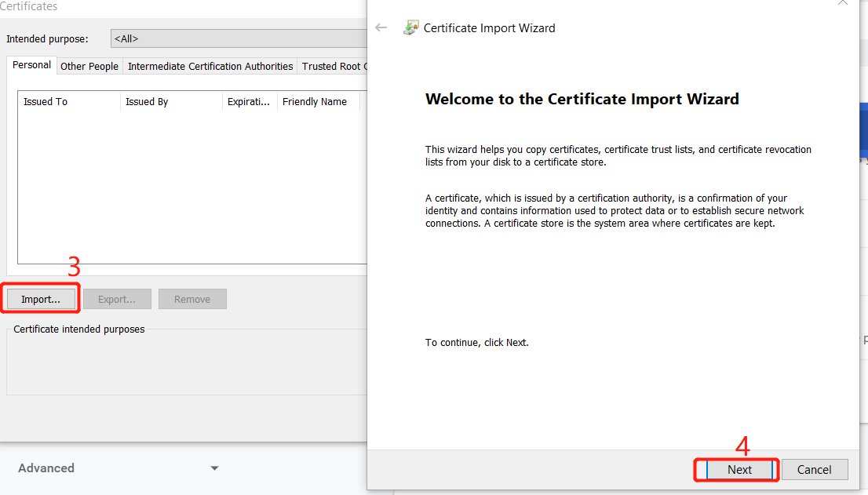Click the Expiration column header

248,101
